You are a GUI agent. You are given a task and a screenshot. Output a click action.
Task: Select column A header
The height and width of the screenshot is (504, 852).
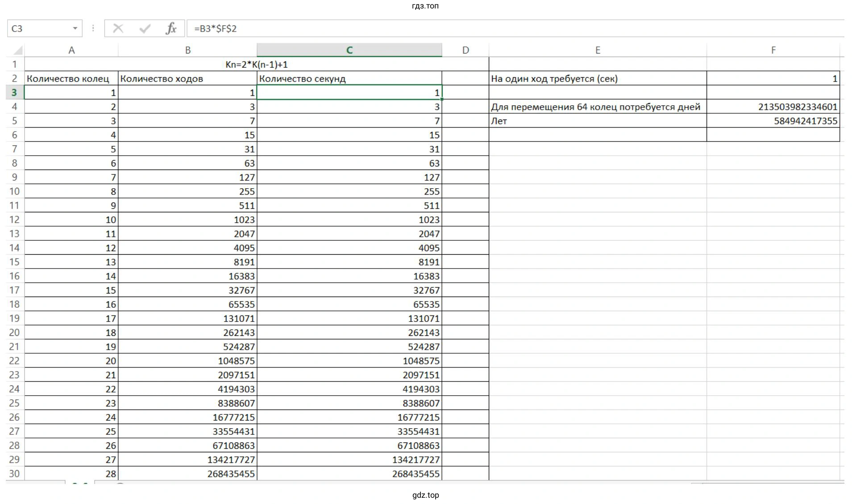[x=71, y=50]
